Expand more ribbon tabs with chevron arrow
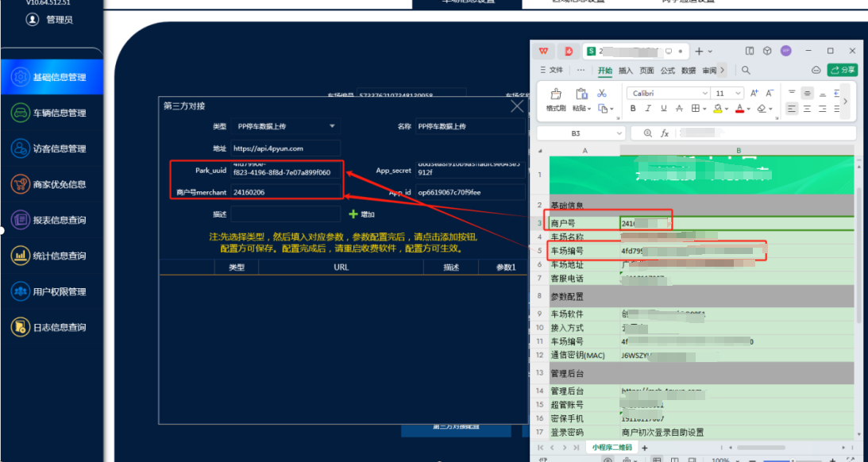The height and width of the screenshot is (462, 868). click(722, 71)
